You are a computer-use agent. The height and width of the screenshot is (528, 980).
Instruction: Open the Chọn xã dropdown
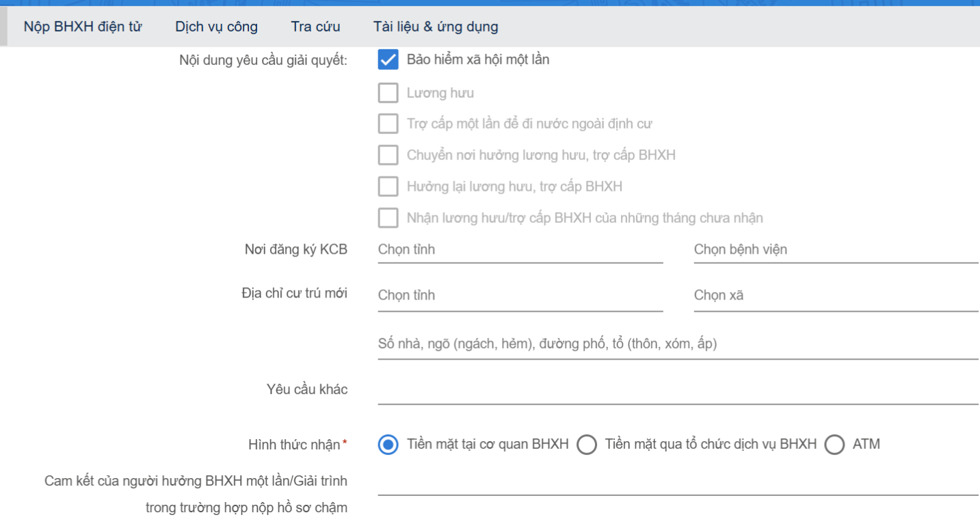(836, 295)
